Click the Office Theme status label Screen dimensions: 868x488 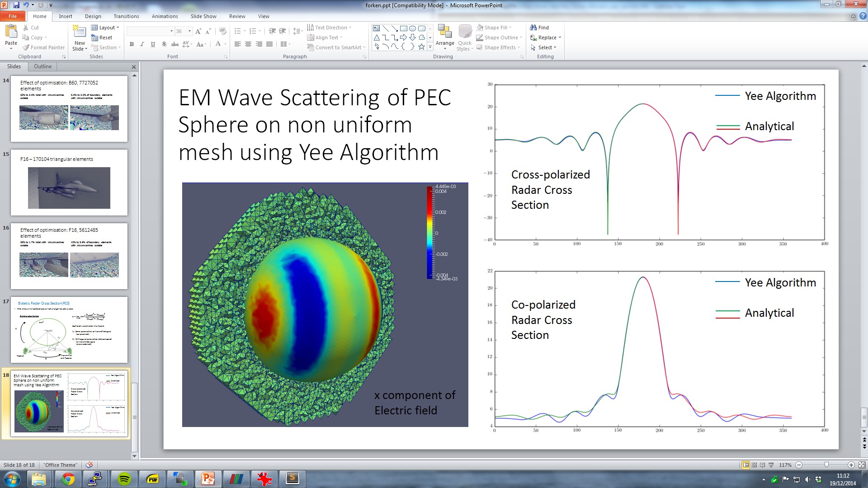click(60, 465)
